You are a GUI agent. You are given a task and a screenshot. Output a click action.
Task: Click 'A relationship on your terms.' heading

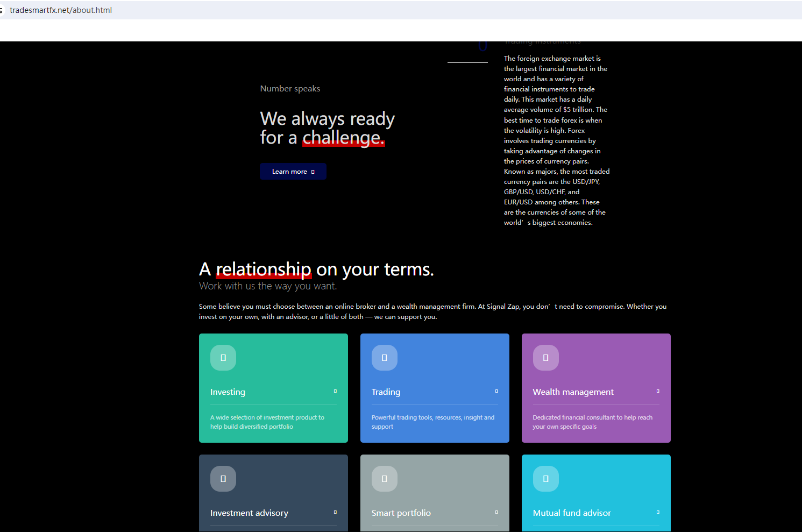point(316,269)
